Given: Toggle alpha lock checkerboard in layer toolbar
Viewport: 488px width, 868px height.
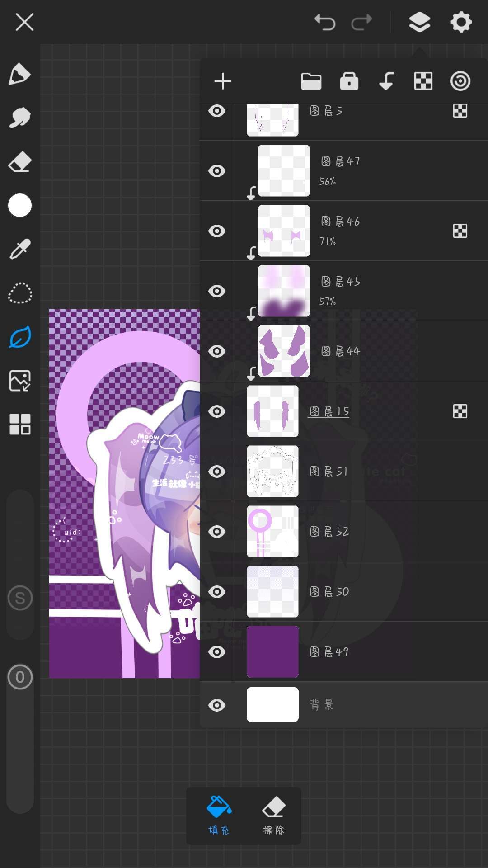Looking at the screenshot, I should point(423,81).
